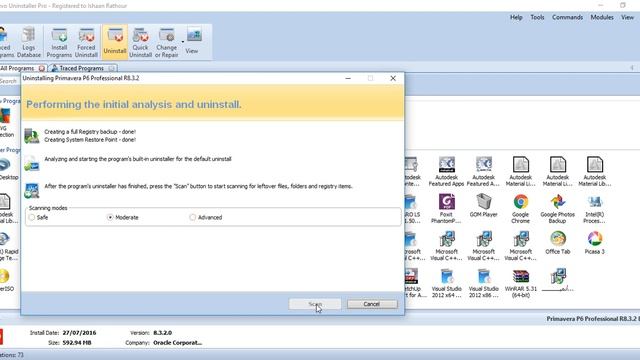Select Visual Studio 2012 x86 icon
Image resolution: width=640 pixels, height=360 pixels.
tap(483, 283)
